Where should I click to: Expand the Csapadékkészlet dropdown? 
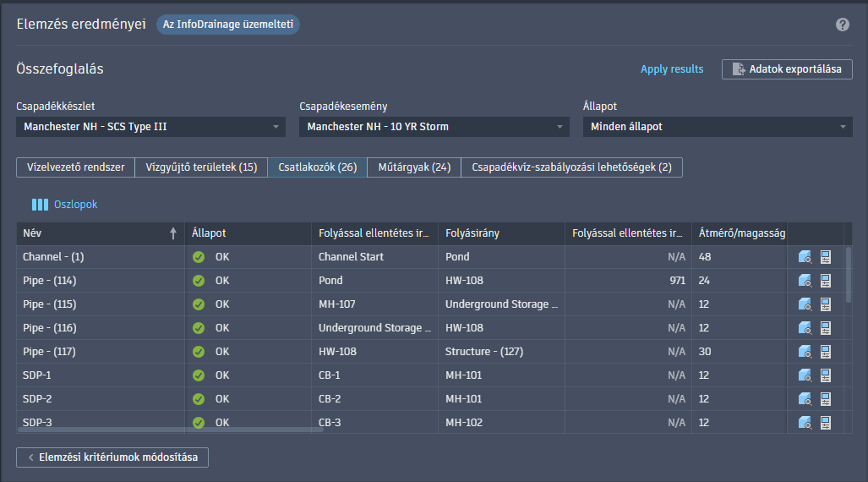coord(150,127)
